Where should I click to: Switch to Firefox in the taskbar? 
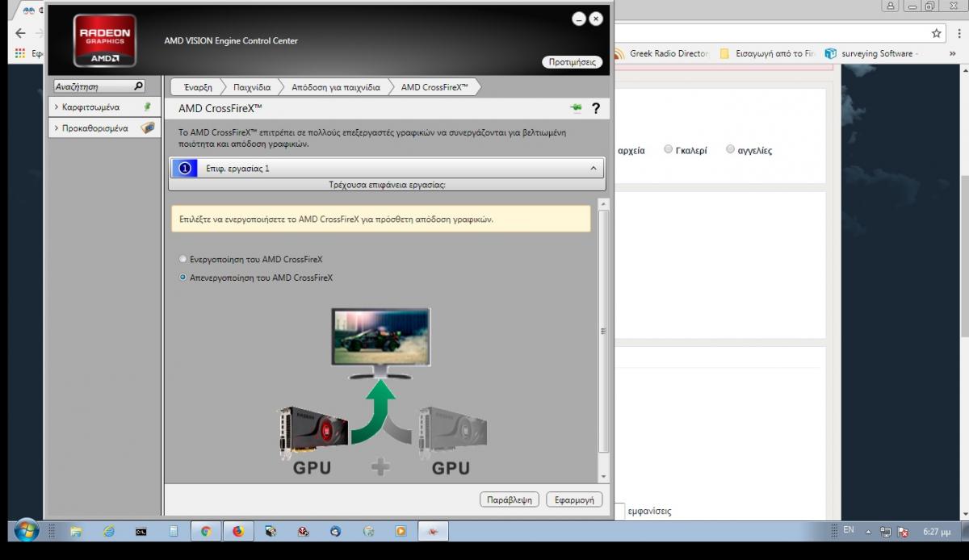click(x=238, y=532)
